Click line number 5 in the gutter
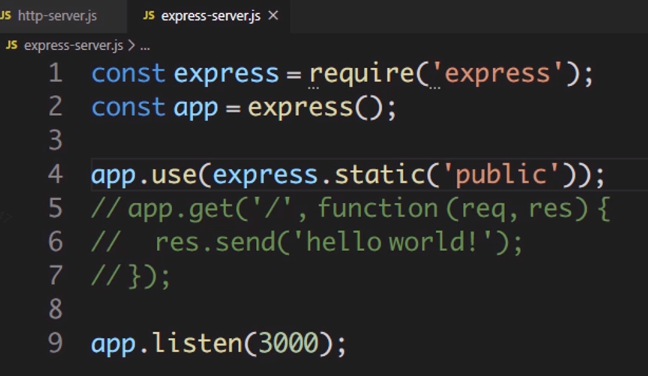648x376 pixels. (x=55, y=208)
